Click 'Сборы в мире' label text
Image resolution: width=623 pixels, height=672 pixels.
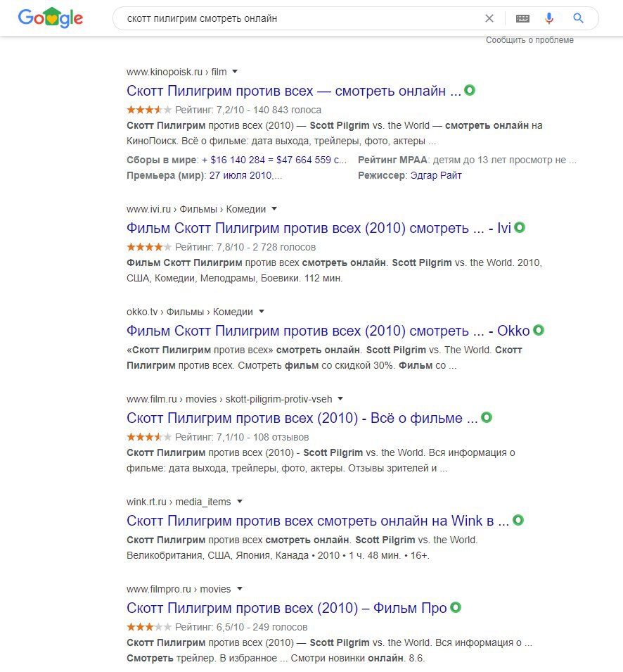(162, 160)
